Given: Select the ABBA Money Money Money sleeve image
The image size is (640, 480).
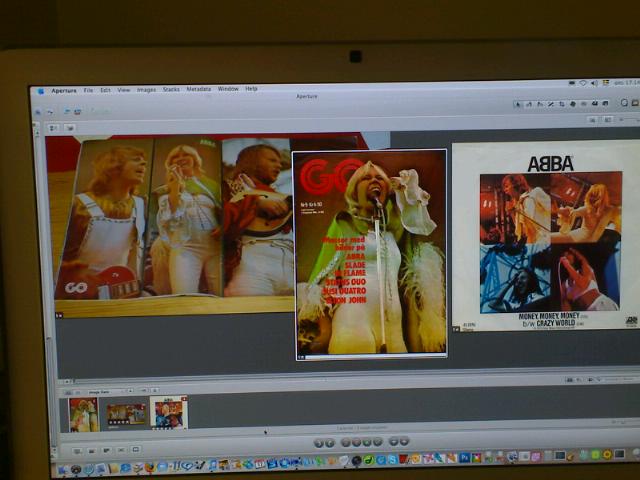Looking at the screenshot, I should coord(545,235).
